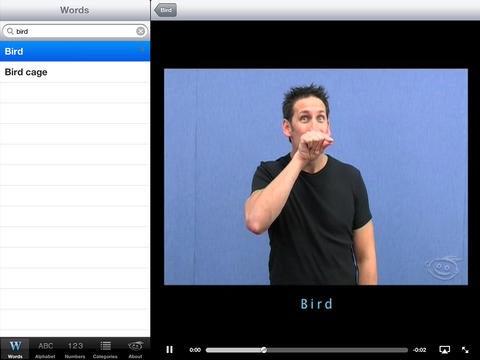Click the magnifying glass search icon
The height and width of the screenshot is (360, 480).
pyautogui.click(x=10, y=31)
